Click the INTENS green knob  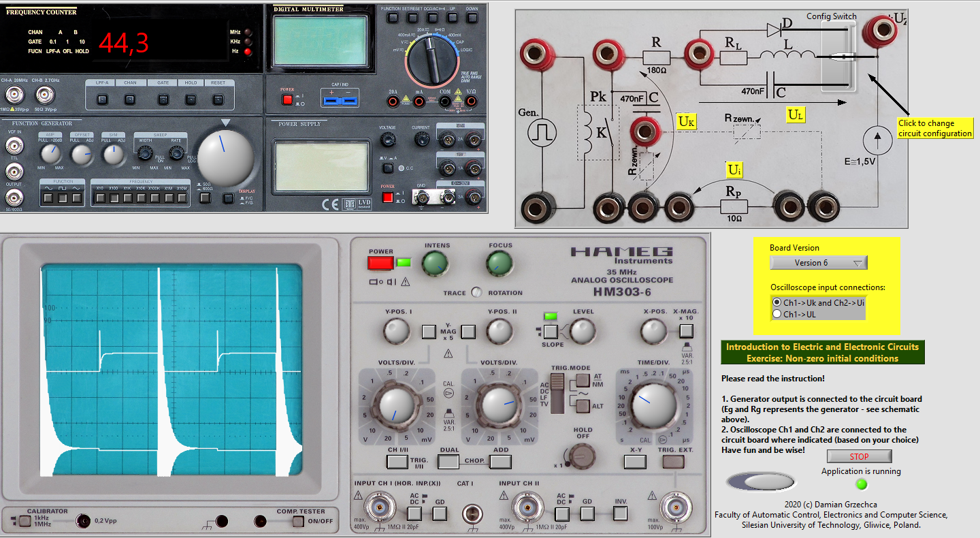pos(436,264)
